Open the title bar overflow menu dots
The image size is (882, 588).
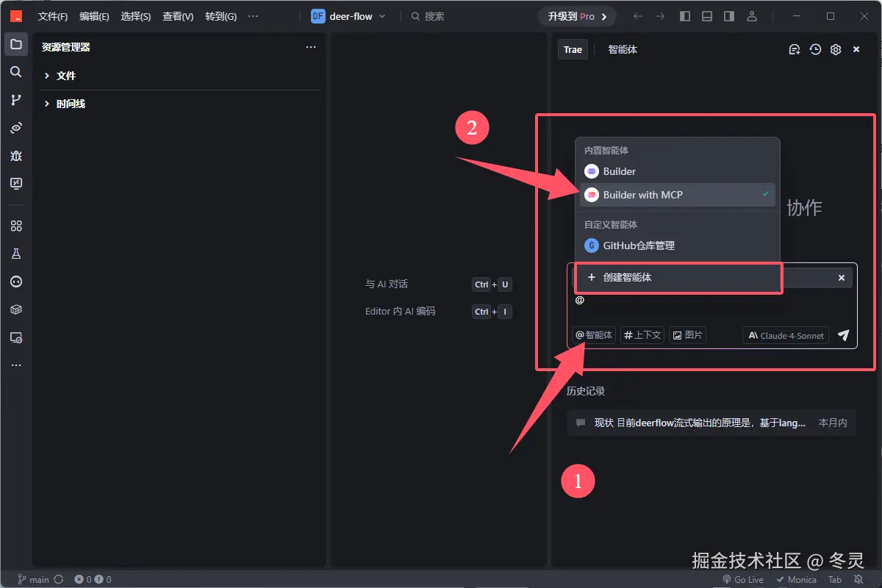tap(254, 16)
